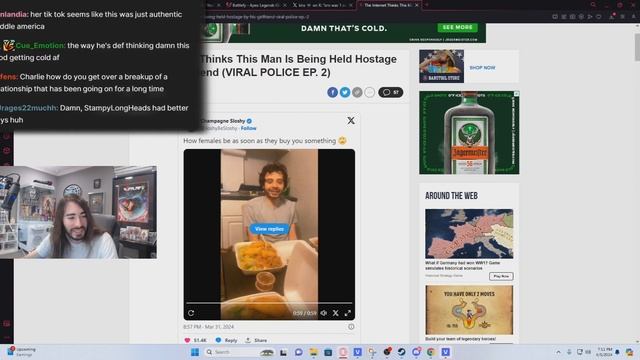Copy article link with the gray chain icon

tap(357, 92)
